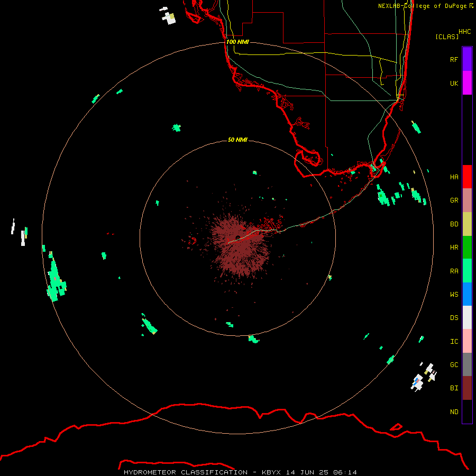The image size is (476, 476).
Task: Click the BI legend label
Action: click(454, 388)
